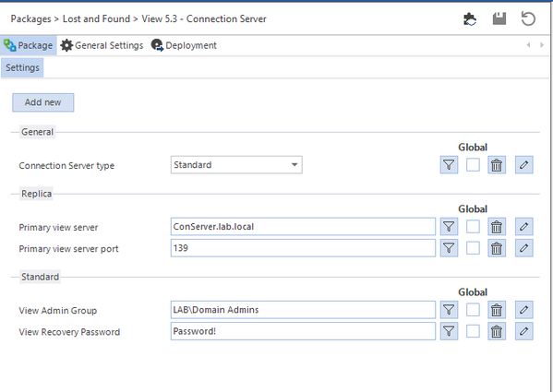The image size is (553, 392).
Task: Open the Connection Server type dropdown
Action: click(x=236, y=165)
